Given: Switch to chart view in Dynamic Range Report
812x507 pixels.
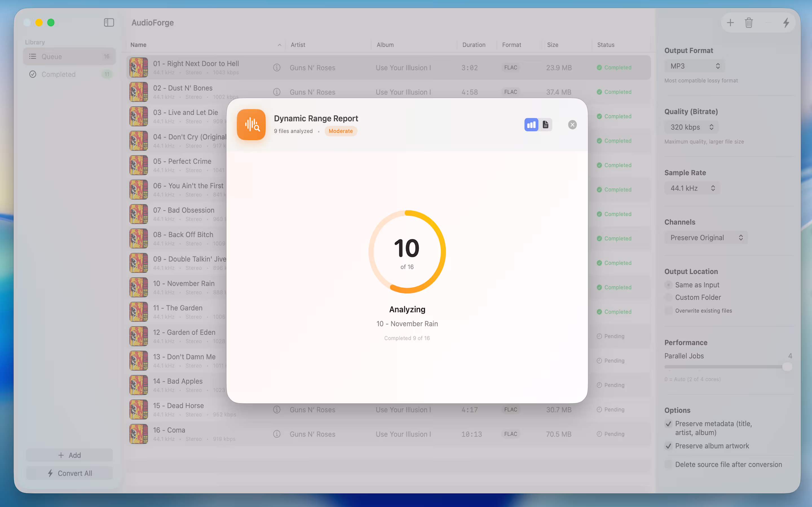Looking at the screenshot, I should pyautogui.click(x=531, y=124).
